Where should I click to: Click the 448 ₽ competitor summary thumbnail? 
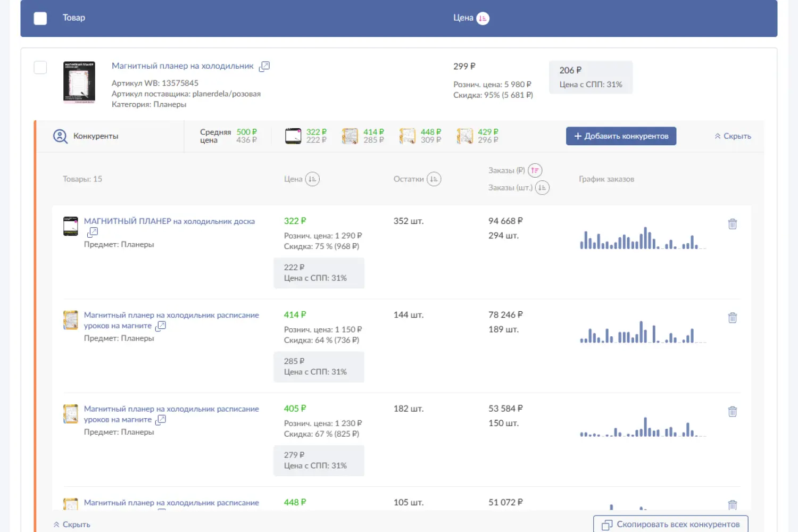[408, 136]
